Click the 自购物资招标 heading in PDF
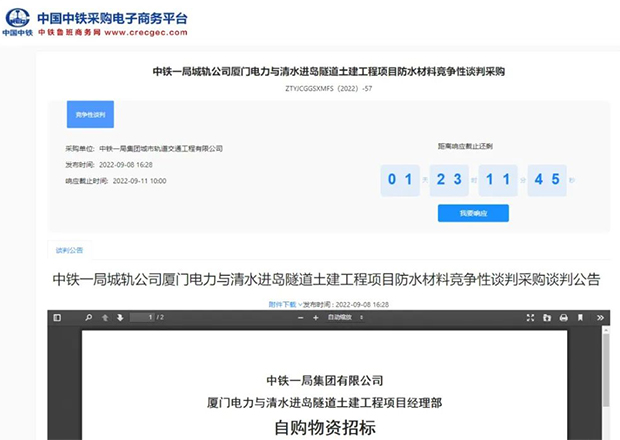The image size is (620, 440). 325,428
